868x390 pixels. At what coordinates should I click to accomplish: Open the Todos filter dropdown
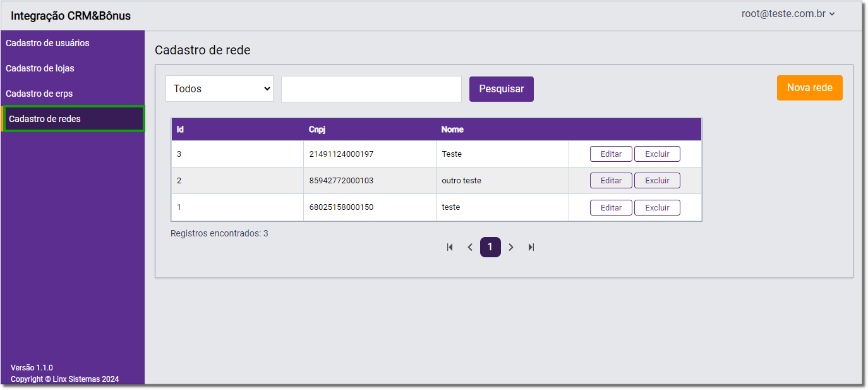pyautogui.click(x=219, y=89)
